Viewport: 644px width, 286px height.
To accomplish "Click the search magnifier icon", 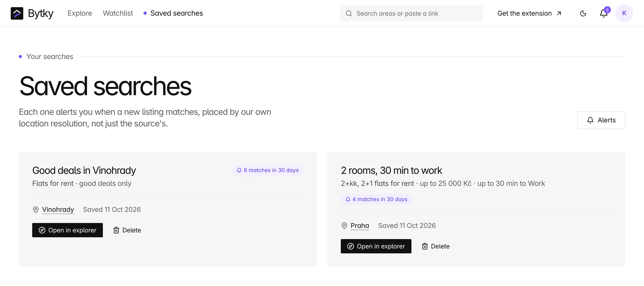I will tap(349, 13).
